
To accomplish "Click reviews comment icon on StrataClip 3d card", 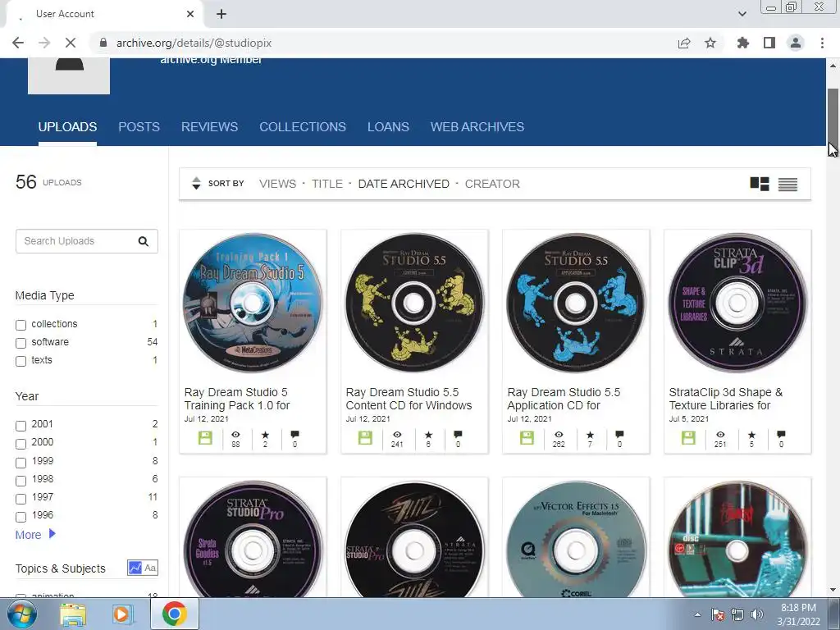I will pos(781,435).
